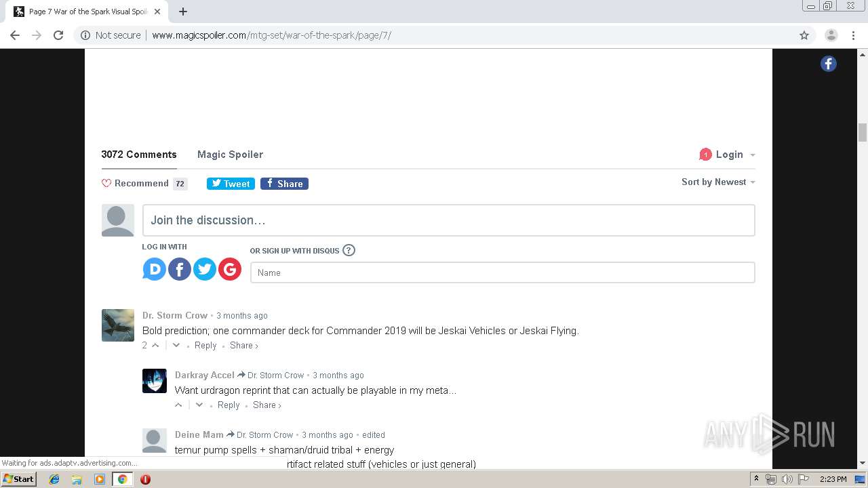Click the '3 months ago' timestamp on Dr. Storm Crow's comment

[242, 315]
